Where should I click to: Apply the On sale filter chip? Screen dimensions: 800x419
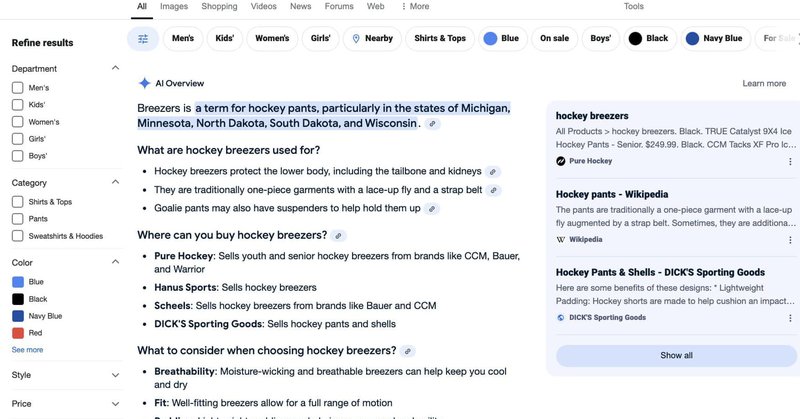(554, 39)
